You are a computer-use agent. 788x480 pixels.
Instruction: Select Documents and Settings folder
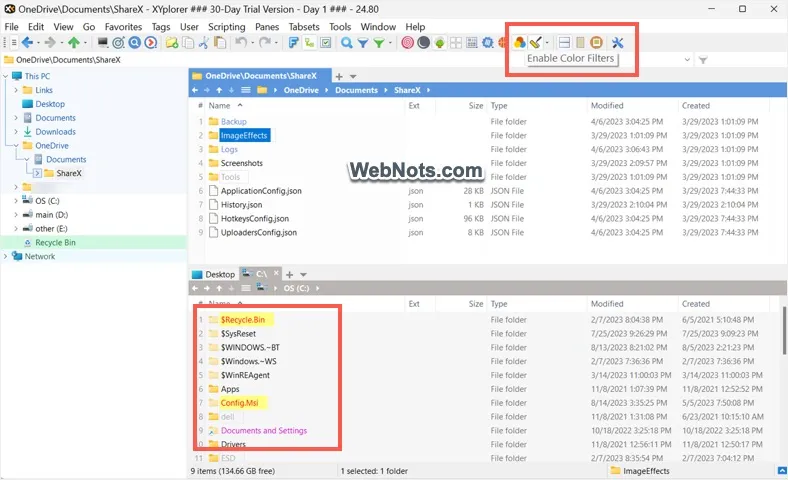coord(264,431)
